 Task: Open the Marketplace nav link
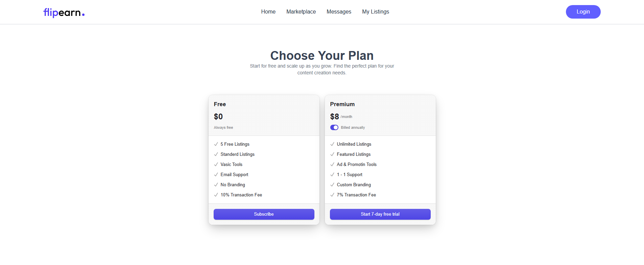pos(301,12)
